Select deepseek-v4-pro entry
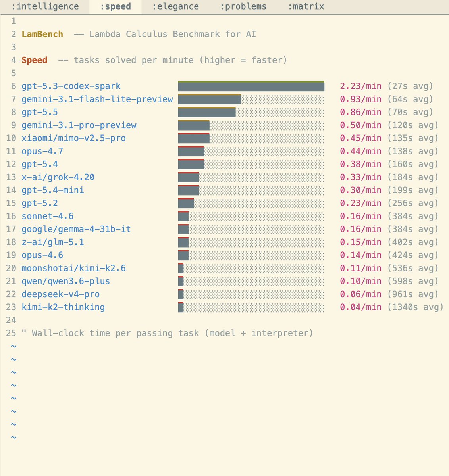 pos(61,294)
